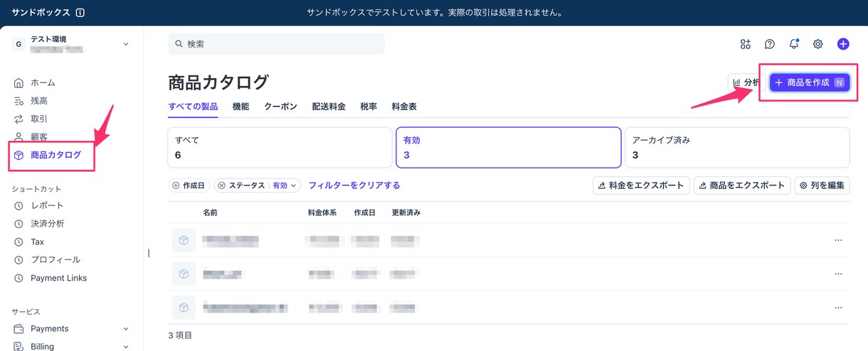Screen dimensions: 868x351
Task: Select the アーカイブ済み 3 status card
Action: tap(737, 148)
